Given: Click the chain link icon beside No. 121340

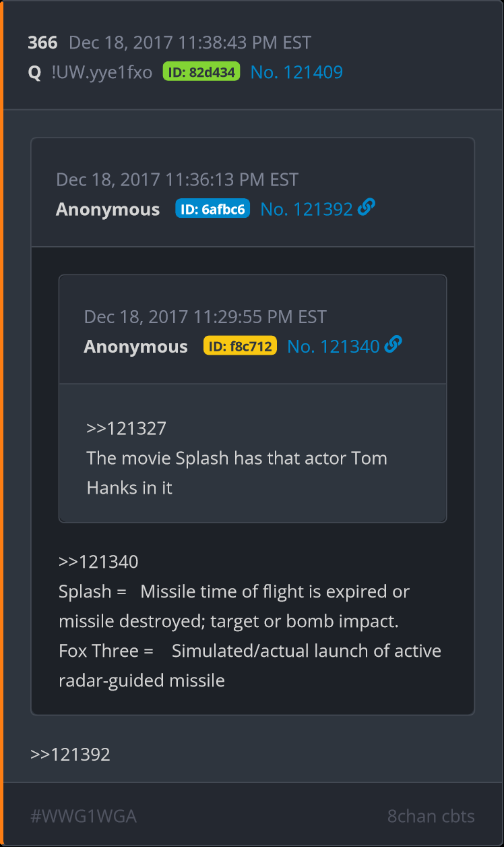Looking at the screenshot, I should pos(393,345).
